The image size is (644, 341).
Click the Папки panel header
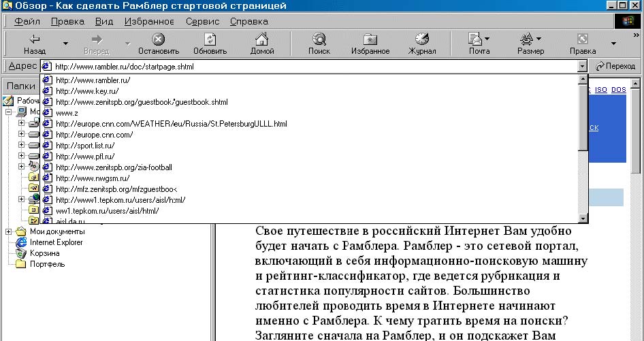(x=21, y=86)
